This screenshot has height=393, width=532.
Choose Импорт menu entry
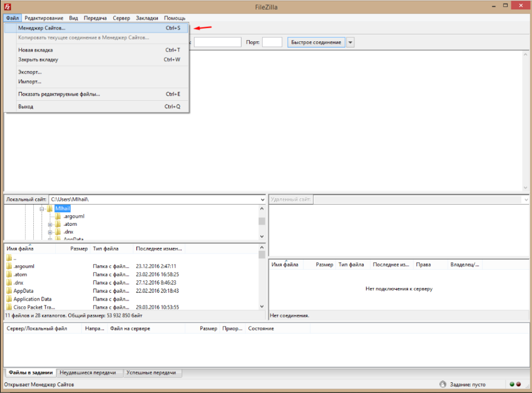pyautogui.click(x=96, y=81)
